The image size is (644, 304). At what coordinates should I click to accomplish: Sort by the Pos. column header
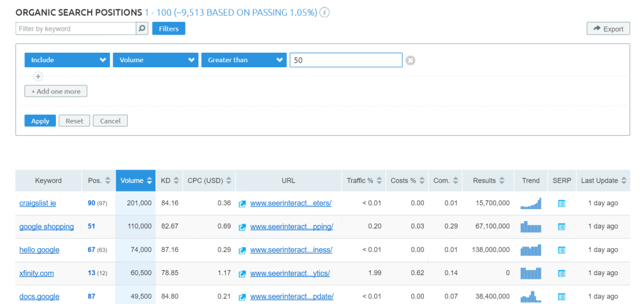click(99, 181)
